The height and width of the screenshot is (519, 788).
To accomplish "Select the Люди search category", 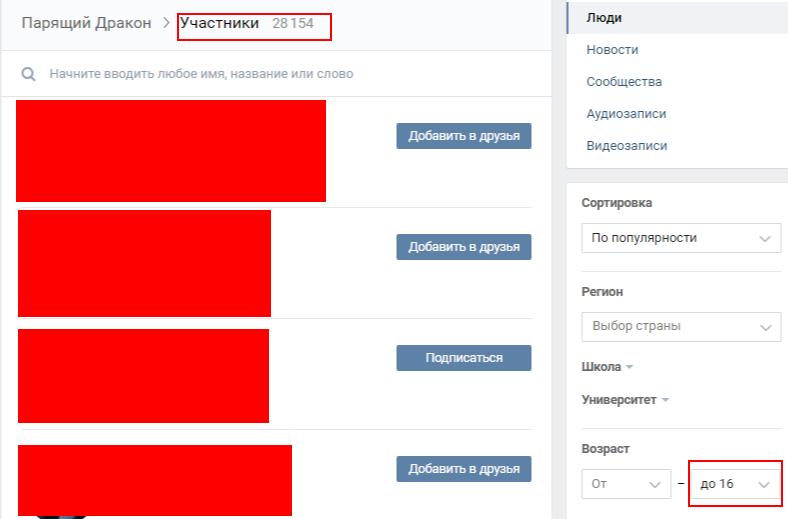I will 604,17.
